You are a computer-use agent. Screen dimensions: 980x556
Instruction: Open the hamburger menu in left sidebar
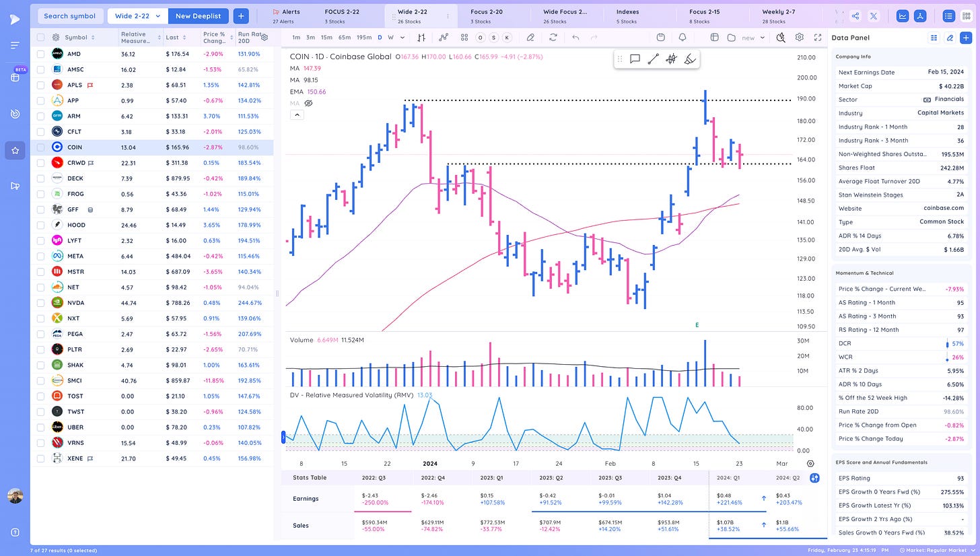point(15,45)
